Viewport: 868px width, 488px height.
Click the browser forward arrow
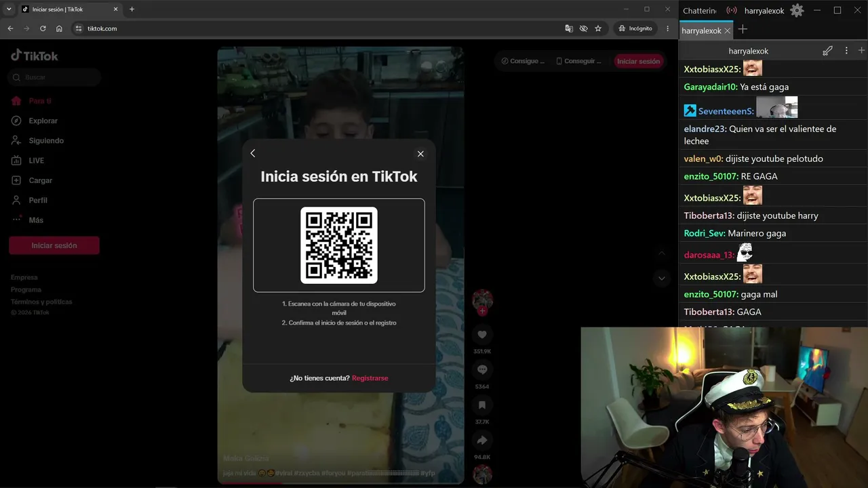click(x=26, y=28)
